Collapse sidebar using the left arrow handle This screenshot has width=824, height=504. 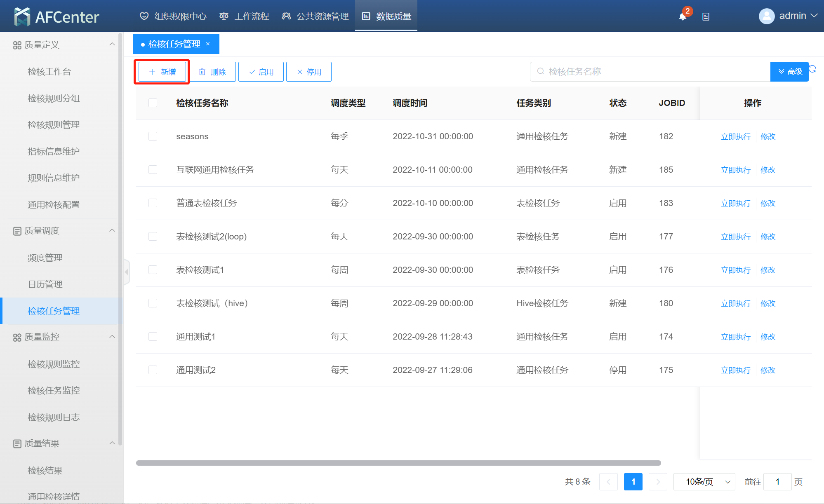127,272
